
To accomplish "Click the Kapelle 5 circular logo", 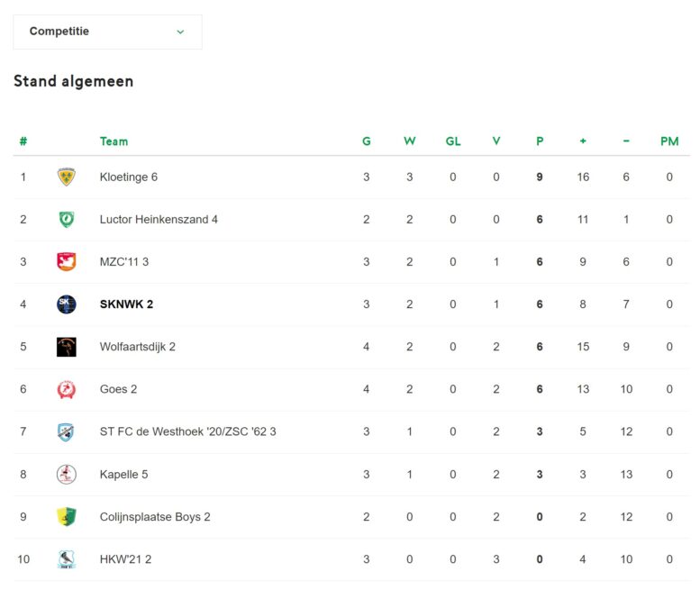I will point(67,474).
